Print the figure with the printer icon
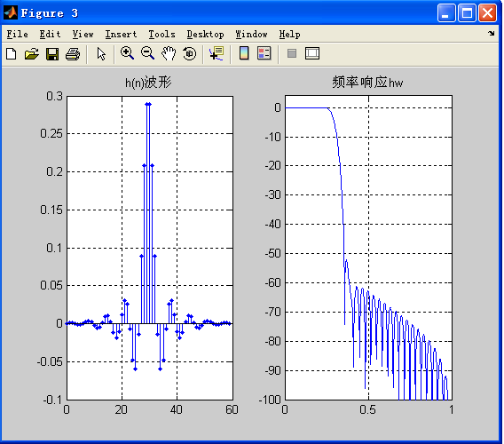The width and height of the screenshot is (504, 444). point(73,54)
